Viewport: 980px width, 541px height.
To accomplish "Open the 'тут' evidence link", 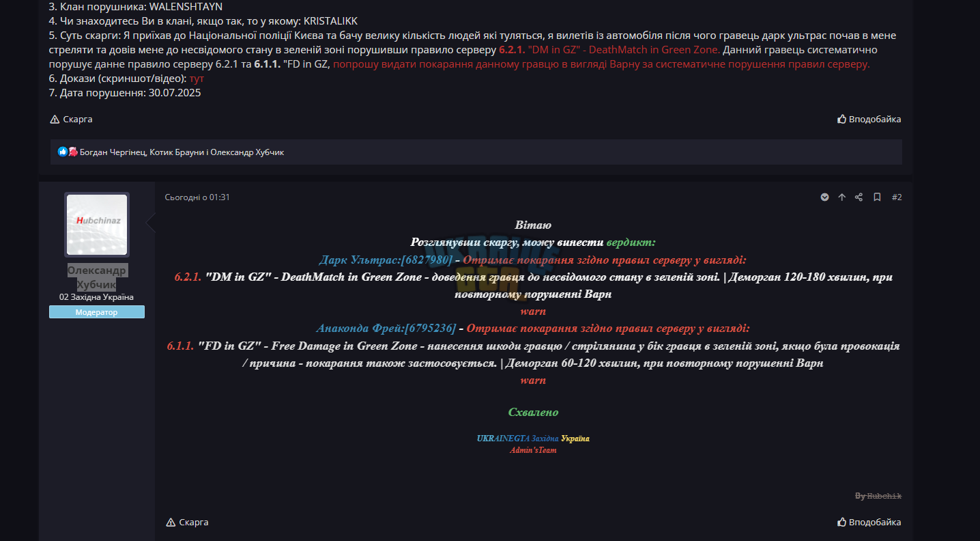I will click(197, 79).
